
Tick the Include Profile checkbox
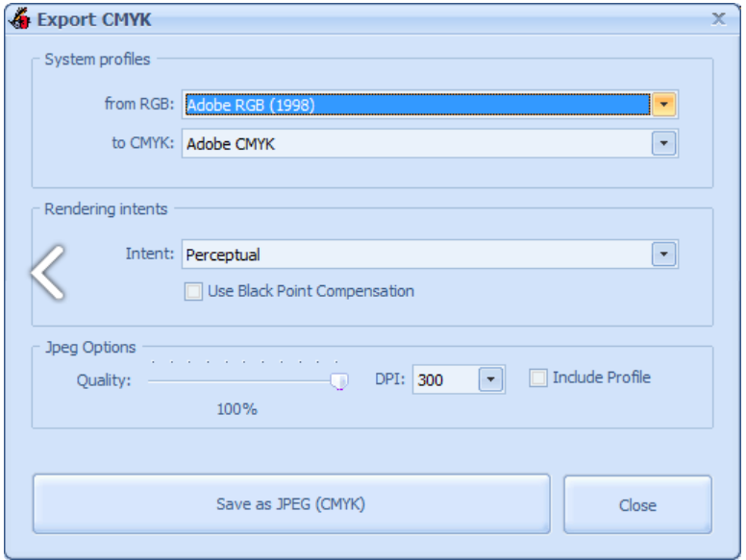click(x=539, y=377)
